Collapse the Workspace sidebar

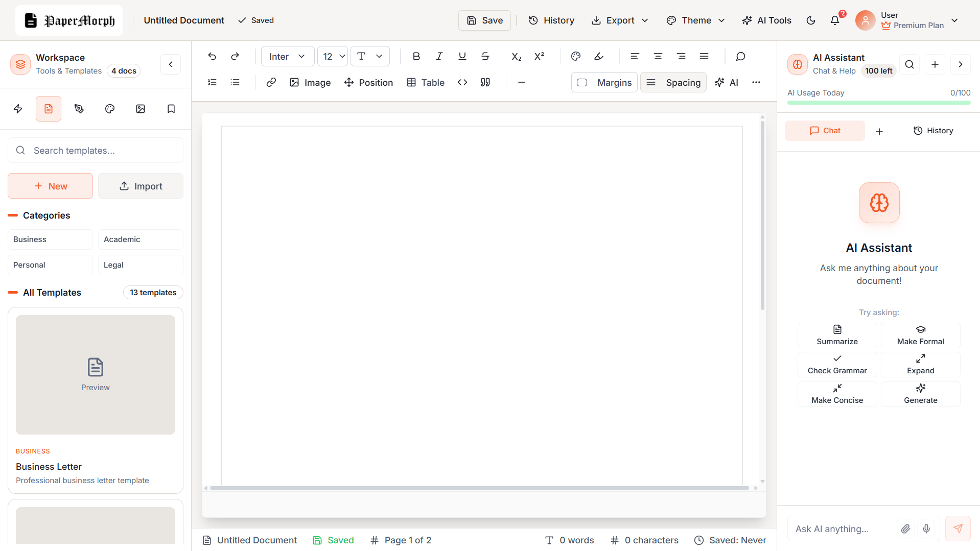[171, 64]
